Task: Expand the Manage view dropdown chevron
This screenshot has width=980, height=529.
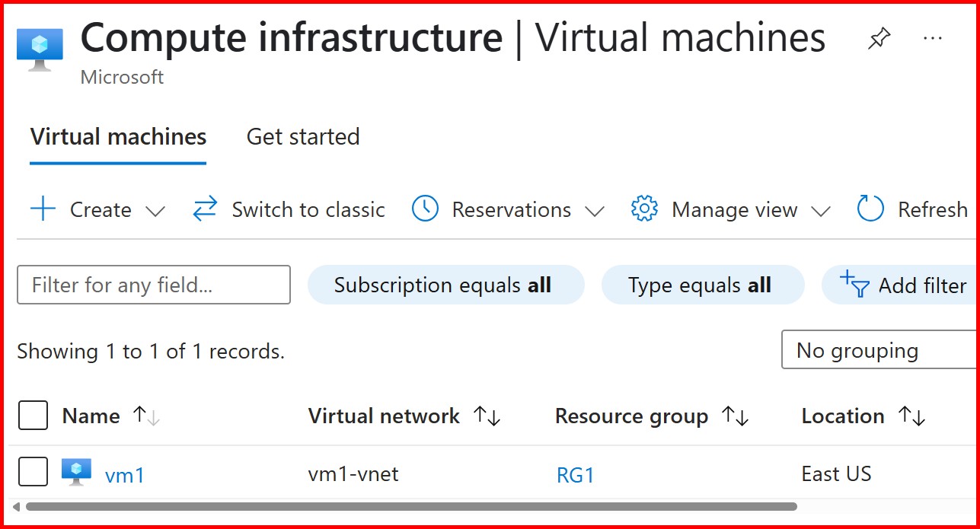Action: 821,211
